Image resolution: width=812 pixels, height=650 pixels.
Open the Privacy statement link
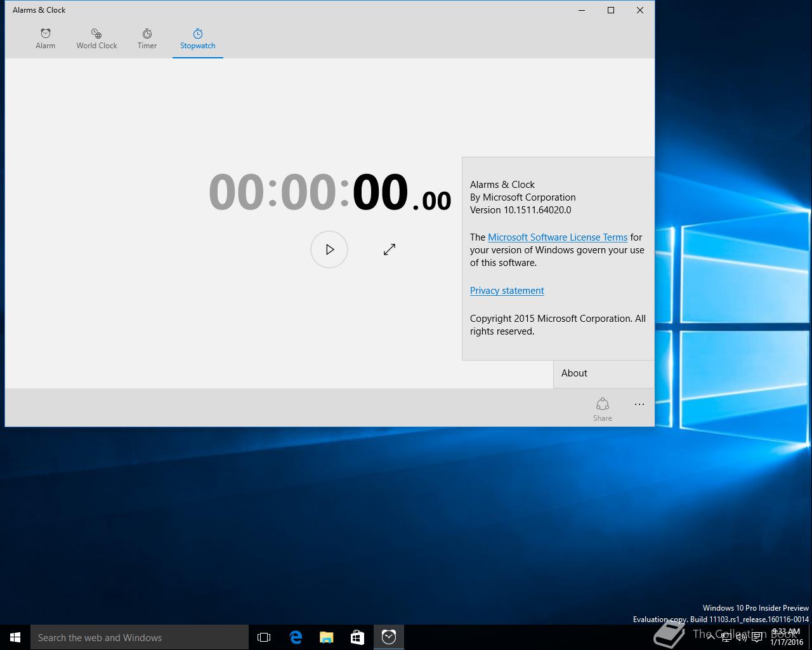(x=507, y=291)
